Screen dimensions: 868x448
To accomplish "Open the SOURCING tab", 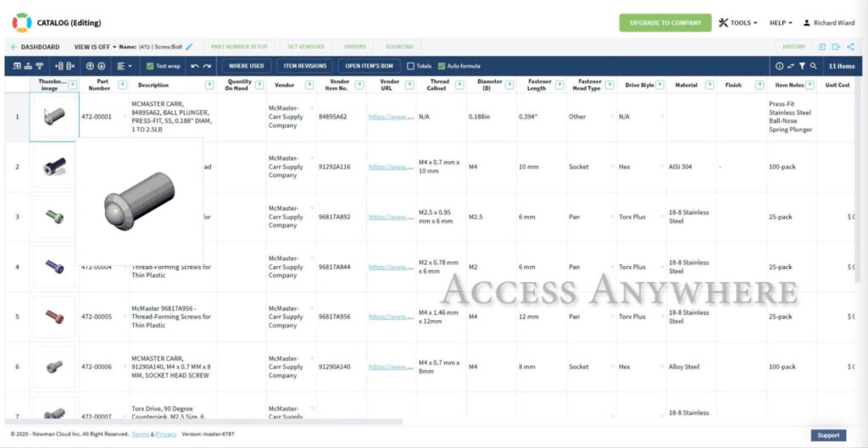I will click(x=400, y=47).
